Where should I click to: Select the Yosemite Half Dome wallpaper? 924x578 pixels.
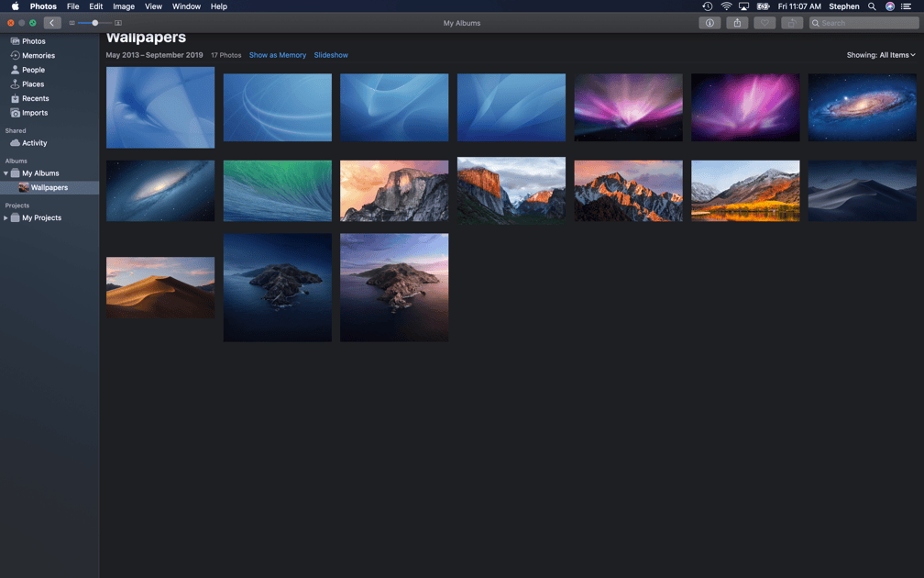[394, 191]
